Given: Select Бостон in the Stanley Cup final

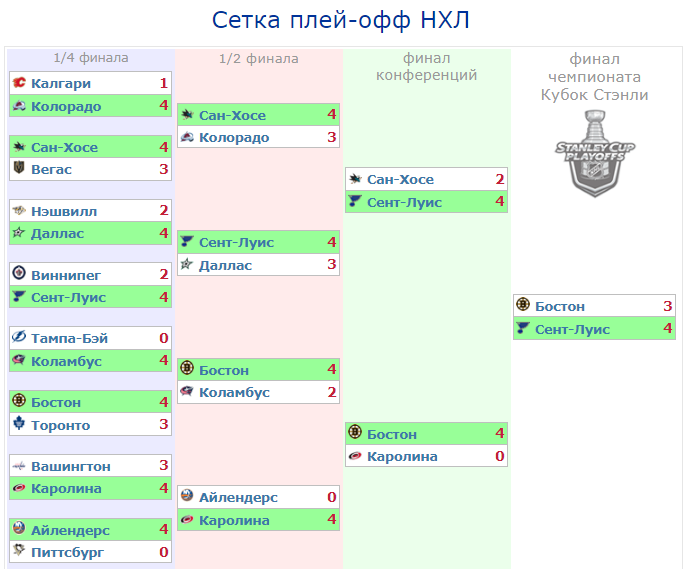Looking at the screenshot, I should point(560,306).
